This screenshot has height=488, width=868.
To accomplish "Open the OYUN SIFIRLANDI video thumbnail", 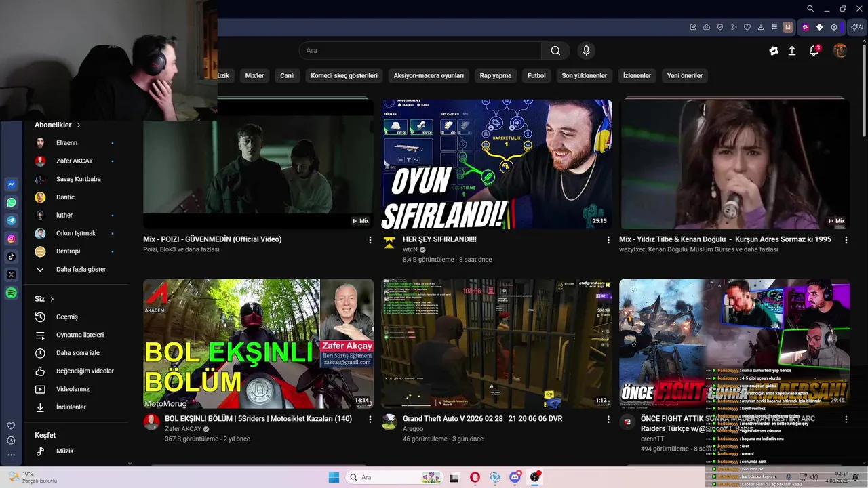I will click(x=496, y=164).
